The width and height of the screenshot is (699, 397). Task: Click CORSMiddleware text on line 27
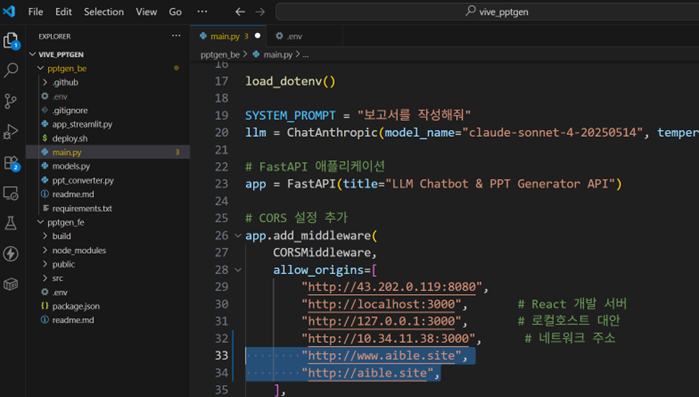(x=321, y=253)
